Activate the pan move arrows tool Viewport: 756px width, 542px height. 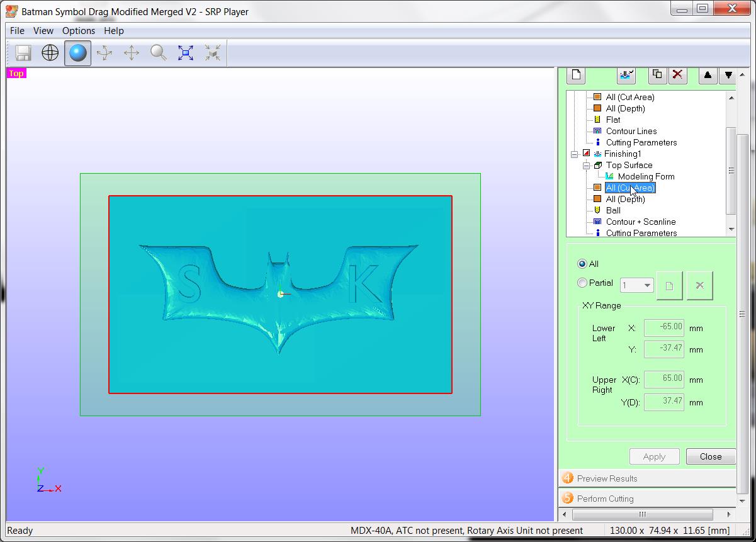coord(132,53)
